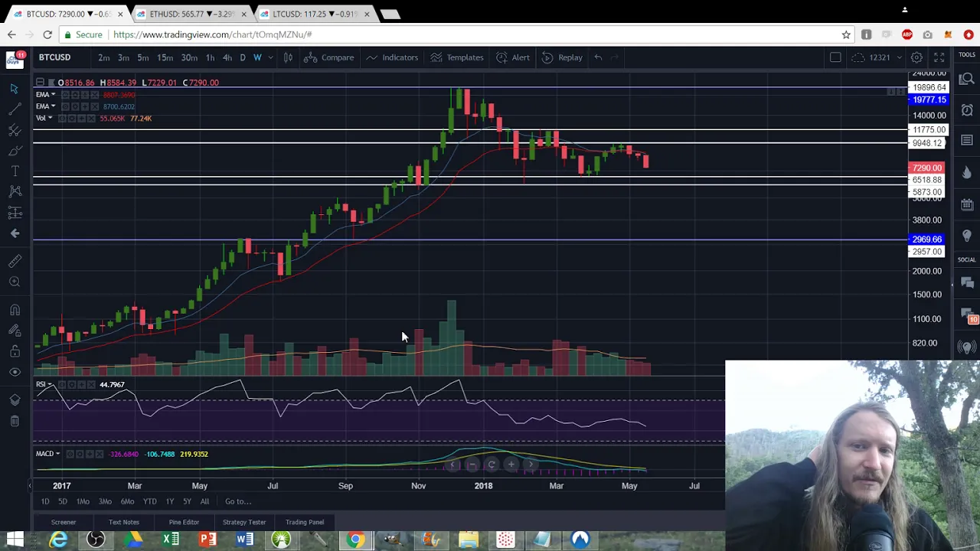Click Go to... date link
The image size is (980, 551).
point(238,501)
